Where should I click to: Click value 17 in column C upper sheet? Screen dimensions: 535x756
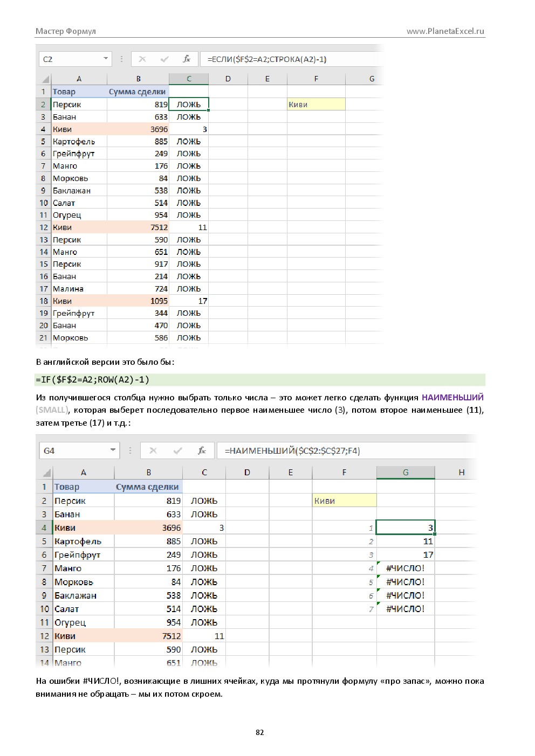pos(189,301)
